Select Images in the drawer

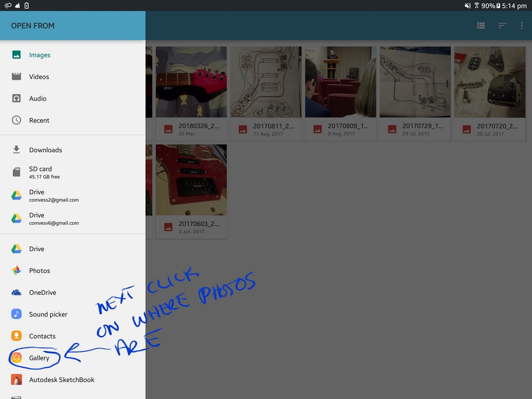point(39,55)
